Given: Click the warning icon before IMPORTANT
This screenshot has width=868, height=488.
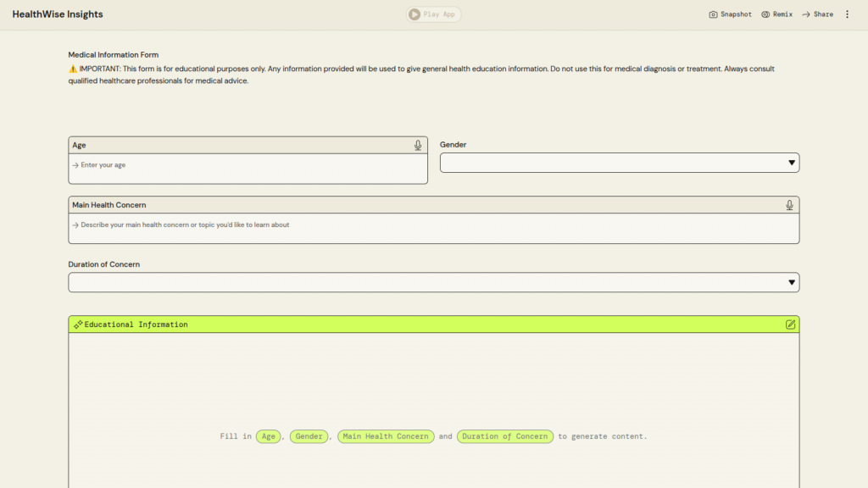Looking at the screenshot, I should (73, 69).
